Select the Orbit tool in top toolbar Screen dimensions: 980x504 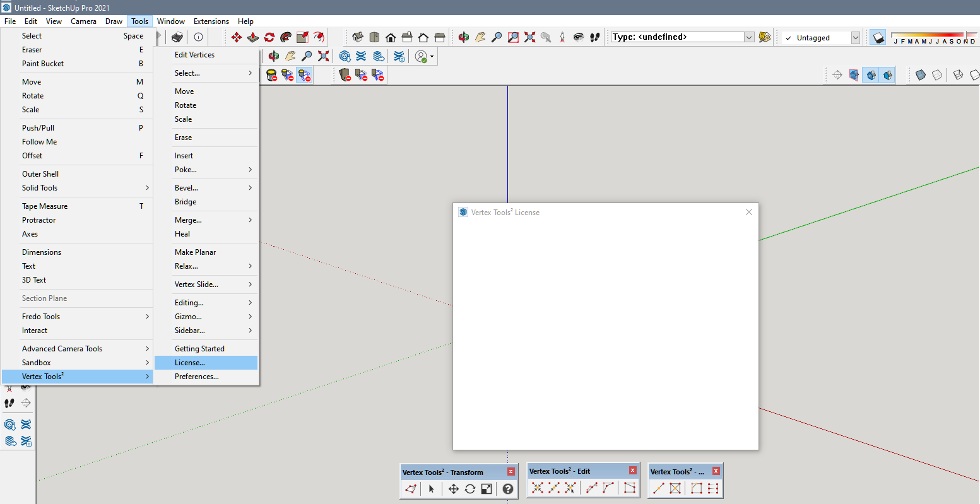(x=464, y=37)
